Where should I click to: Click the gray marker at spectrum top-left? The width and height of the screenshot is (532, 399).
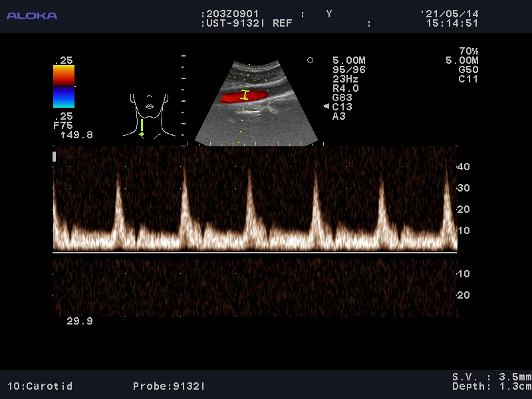(55, 156)
